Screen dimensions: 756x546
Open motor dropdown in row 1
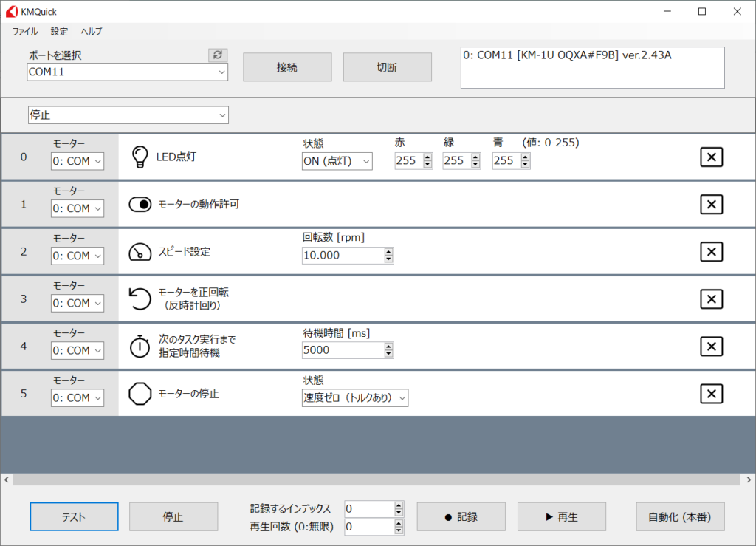(x=78, y=208)
